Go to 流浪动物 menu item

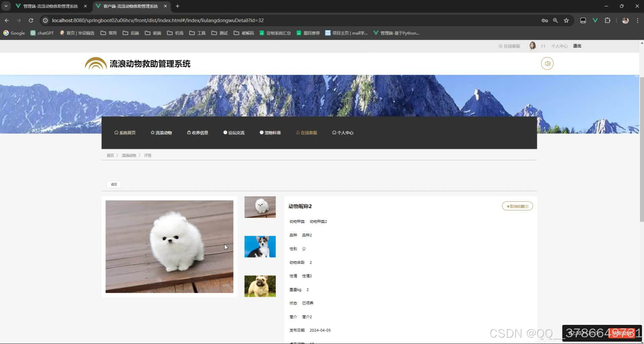pos(161,133)
